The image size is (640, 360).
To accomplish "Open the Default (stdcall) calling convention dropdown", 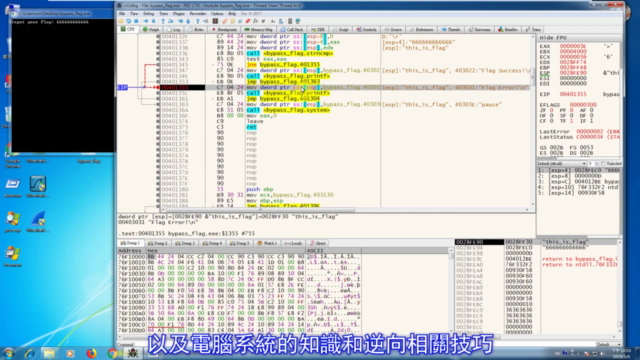I will pos(562,164).
